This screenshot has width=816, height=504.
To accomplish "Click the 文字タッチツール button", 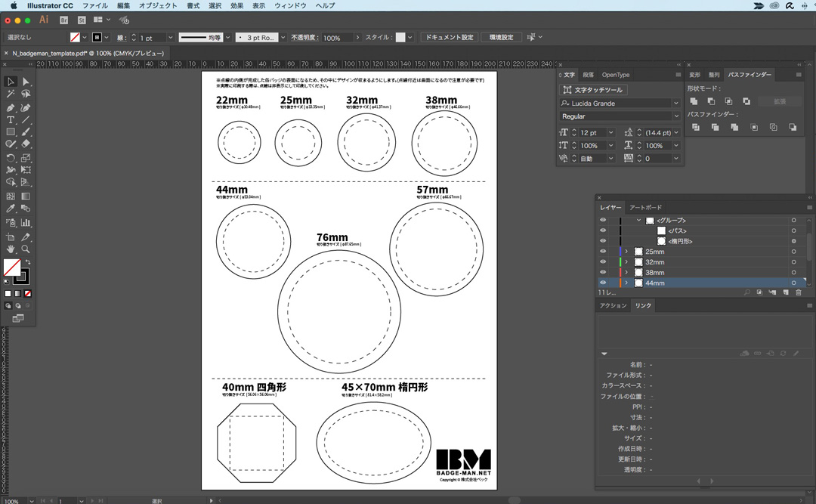I will (593, 90).
